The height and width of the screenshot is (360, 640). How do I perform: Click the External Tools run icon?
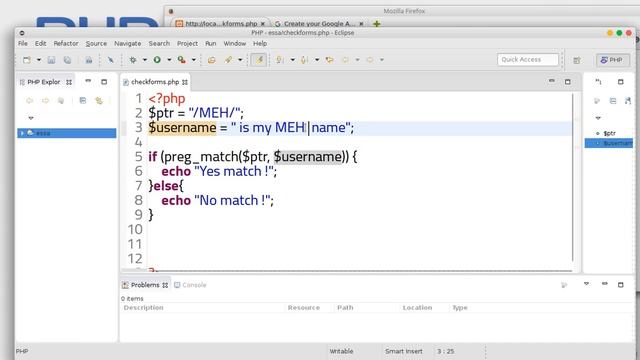click(182, 60)
